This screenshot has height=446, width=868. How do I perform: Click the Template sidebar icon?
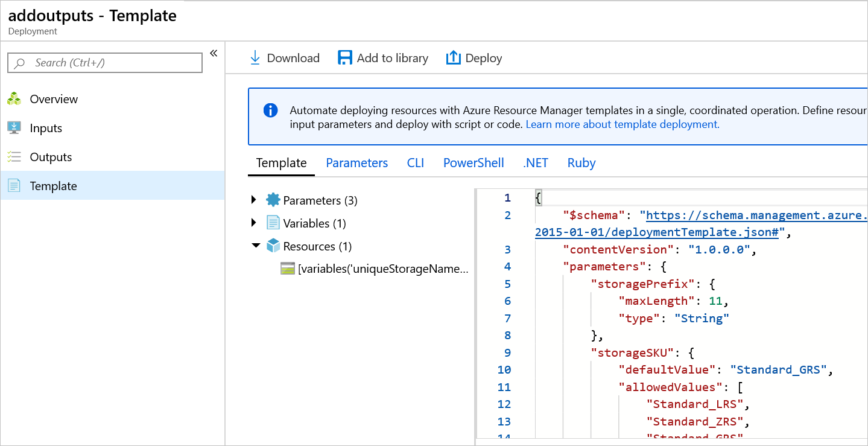(13, 185)
